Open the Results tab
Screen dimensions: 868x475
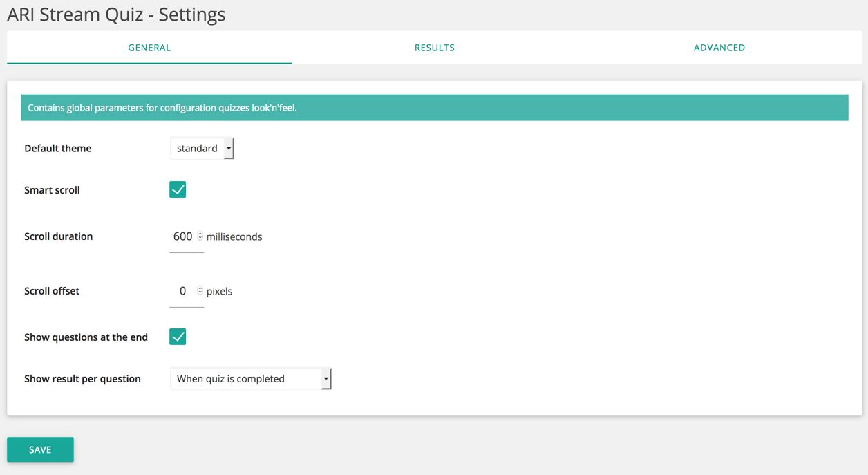point(435,48)
